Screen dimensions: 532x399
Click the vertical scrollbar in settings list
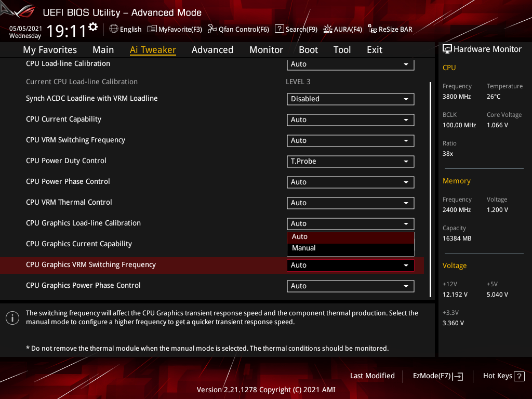[430, 189]
